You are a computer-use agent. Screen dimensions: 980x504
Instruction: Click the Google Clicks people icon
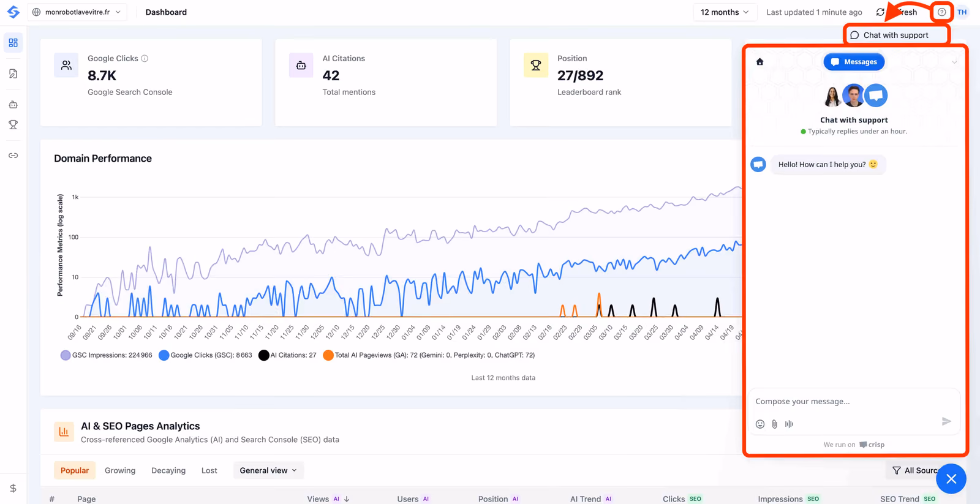pos(66,65)
